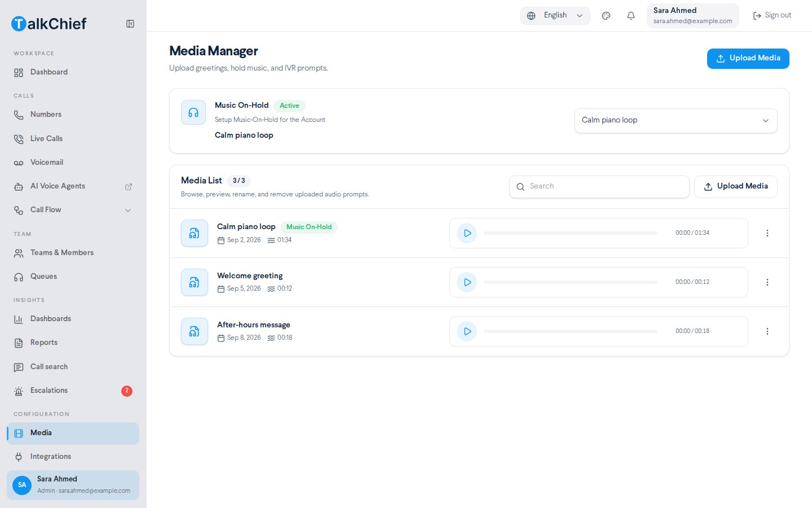Image resolution: width=812 pixels, height=508 pixels.
Task: Open Reports page
Action: point(73,343)
